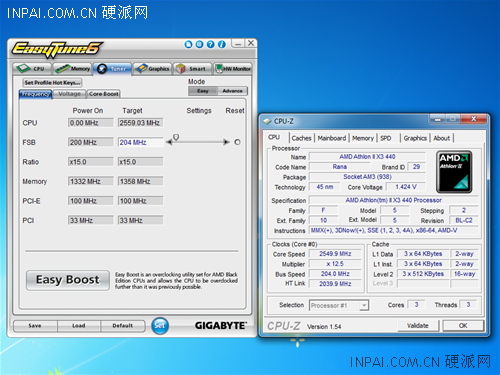The image size is (500, 375).
Task: Select the Frequency sub-tab
Action: (x=35, y=94)
